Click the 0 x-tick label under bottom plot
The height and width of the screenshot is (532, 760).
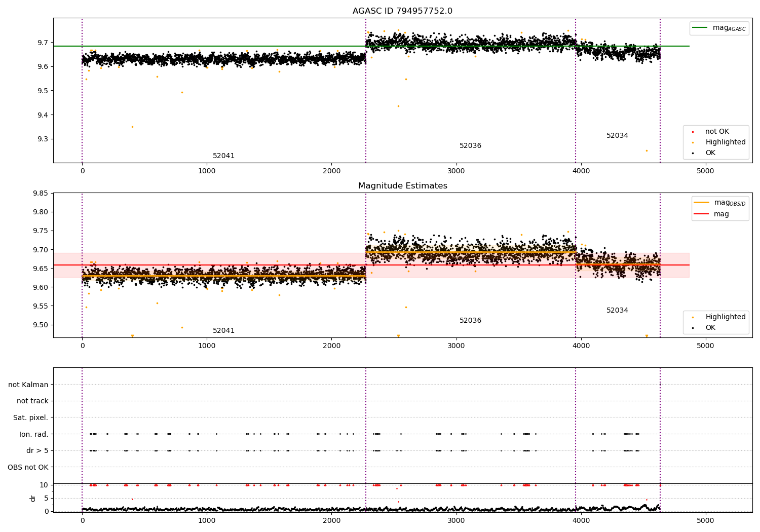(x=82, y=521)
